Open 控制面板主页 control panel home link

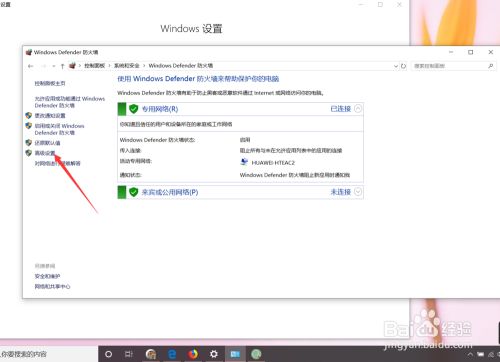[x=50, y=83]
